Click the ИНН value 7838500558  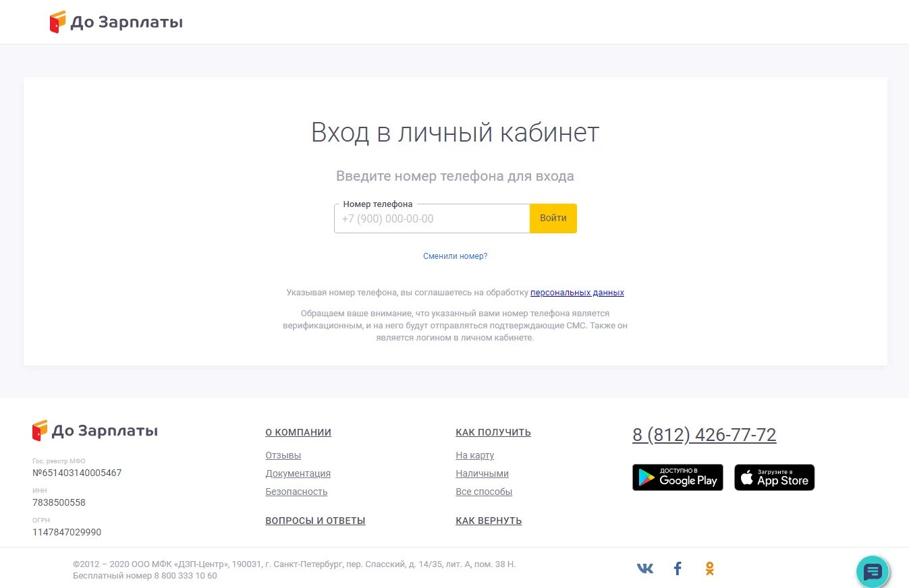pyautogui.click(x=59, y=502)
